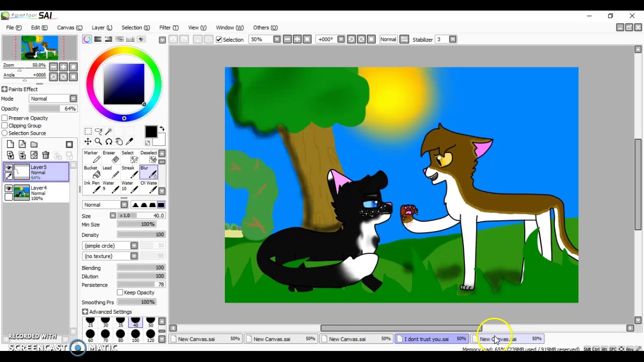Select brush size preset 100
Viewport: 644px width, 362px height.
[135, 336]
